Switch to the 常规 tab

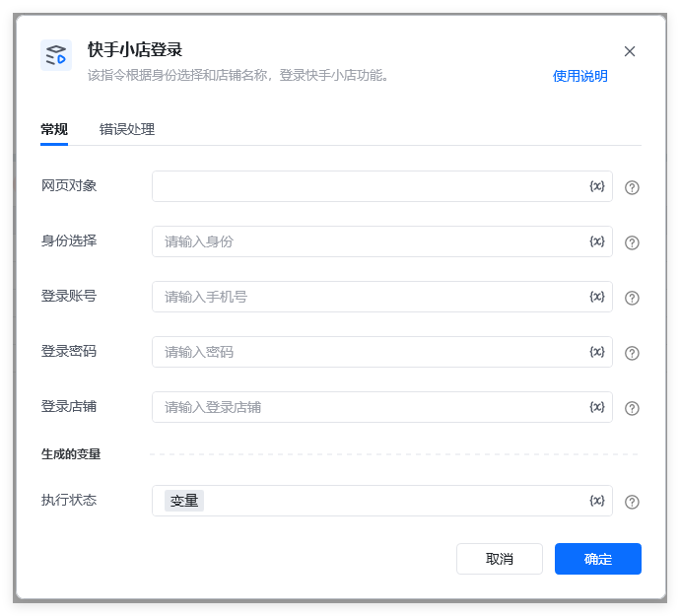tap(54, 129)
